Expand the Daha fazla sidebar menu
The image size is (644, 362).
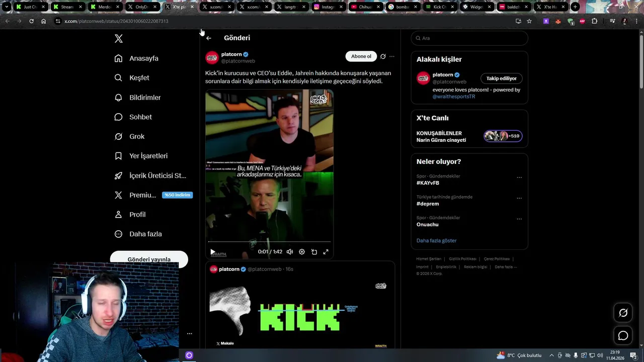138,234
